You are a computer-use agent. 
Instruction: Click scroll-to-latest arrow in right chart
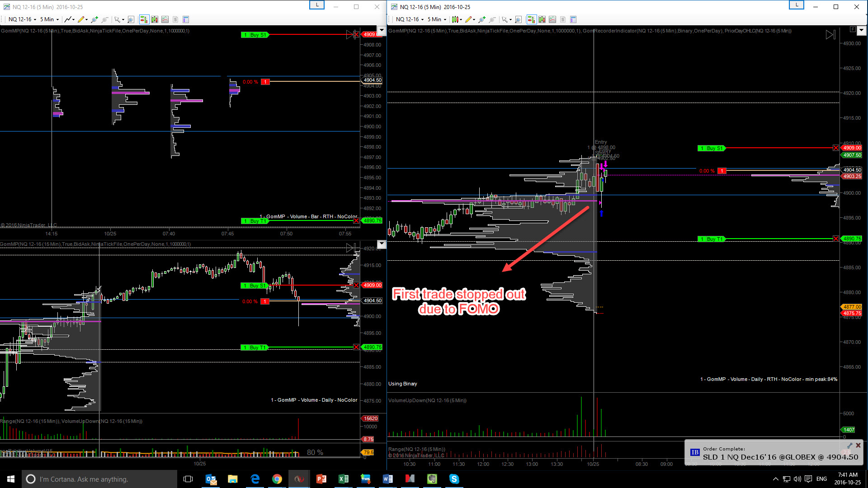[x=830, y=34]
